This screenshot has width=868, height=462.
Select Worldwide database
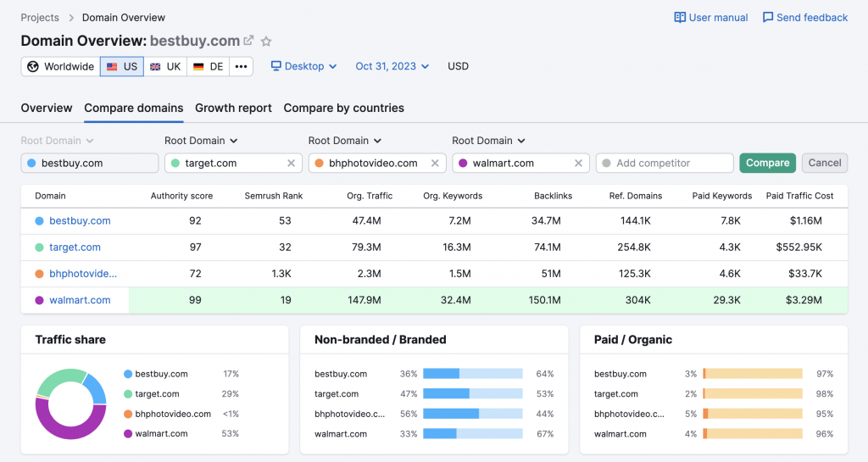point(61,66)
